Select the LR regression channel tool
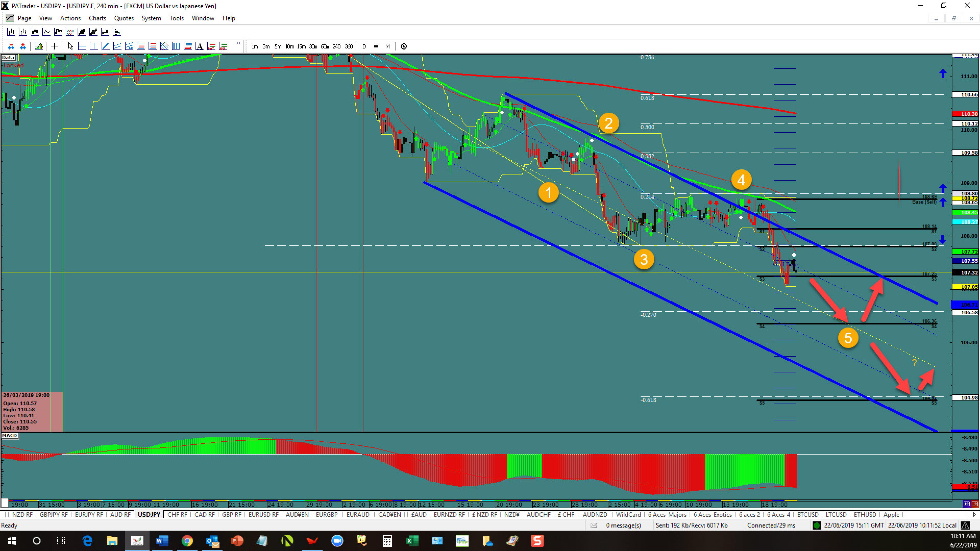The image size is (980, 551). click(x=129, y=46)
